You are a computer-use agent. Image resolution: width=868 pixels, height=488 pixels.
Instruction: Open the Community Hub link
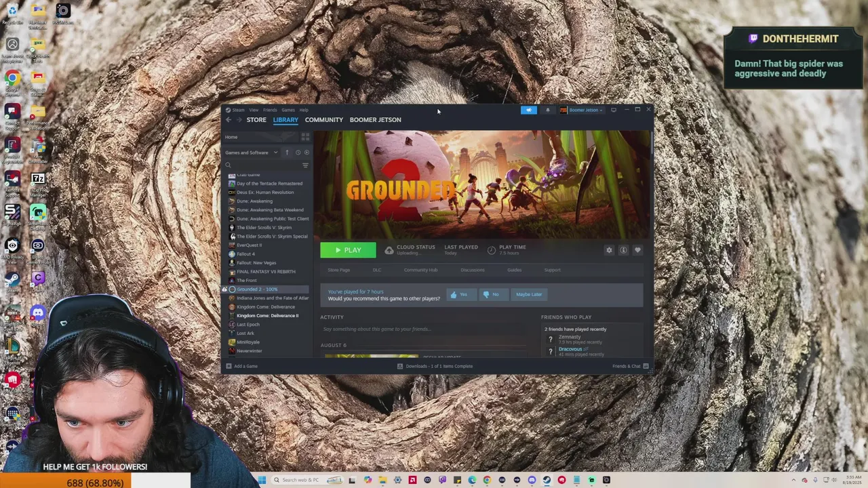[420, 270]
